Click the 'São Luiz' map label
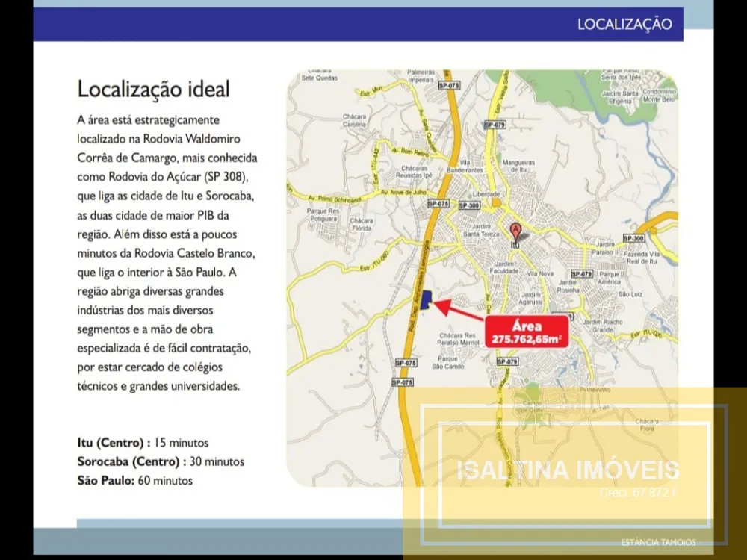The width and height of the screenshot is (747, 560). click(630, 294)
